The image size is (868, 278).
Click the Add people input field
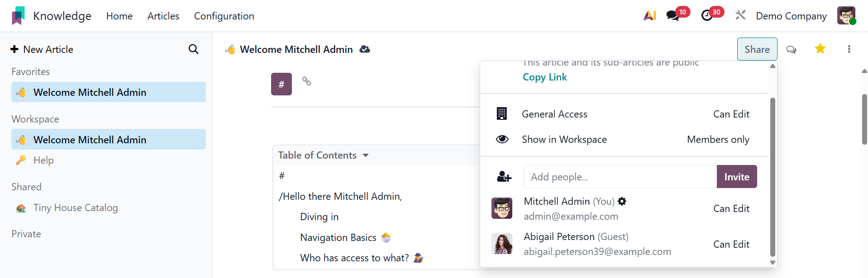click(x=620, y=177)
